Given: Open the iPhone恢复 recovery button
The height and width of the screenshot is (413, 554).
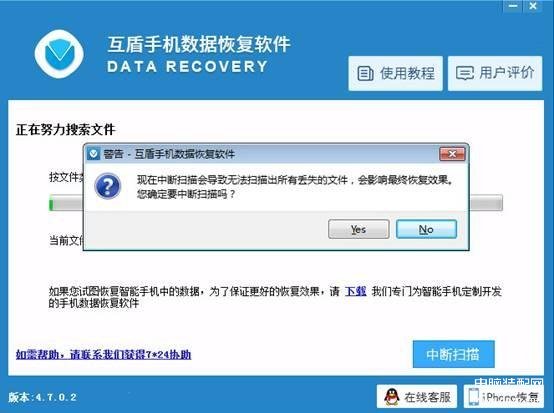Looking at the screenshot, I should click(x=504, y=396).
